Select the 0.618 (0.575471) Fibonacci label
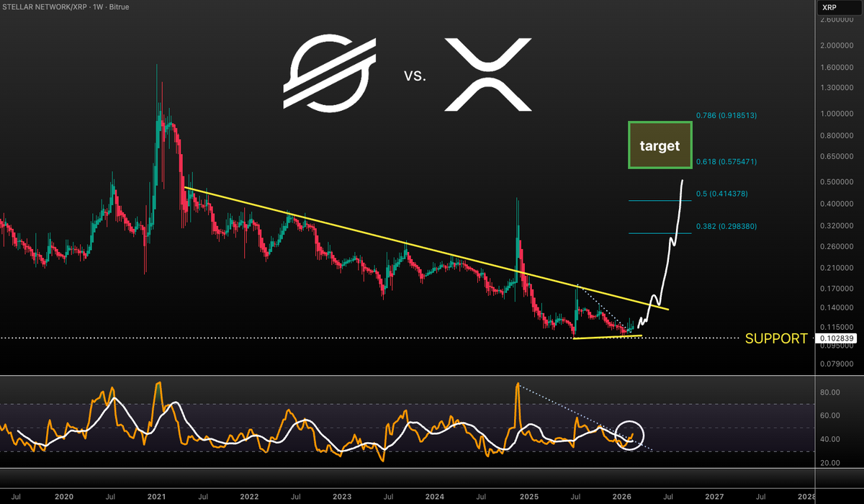The width and height of the screenshot is (864, 504). point(726,161)
